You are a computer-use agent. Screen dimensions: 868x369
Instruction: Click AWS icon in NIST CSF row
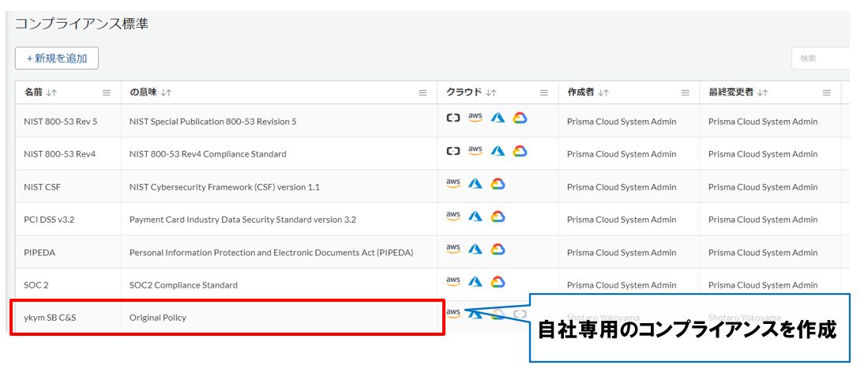pyautogui.click(x=453, y=183)
